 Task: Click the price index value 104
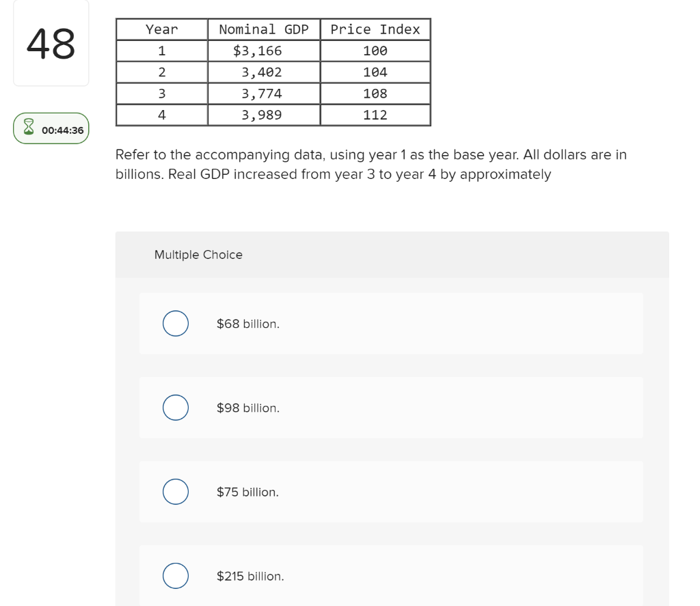375,72
